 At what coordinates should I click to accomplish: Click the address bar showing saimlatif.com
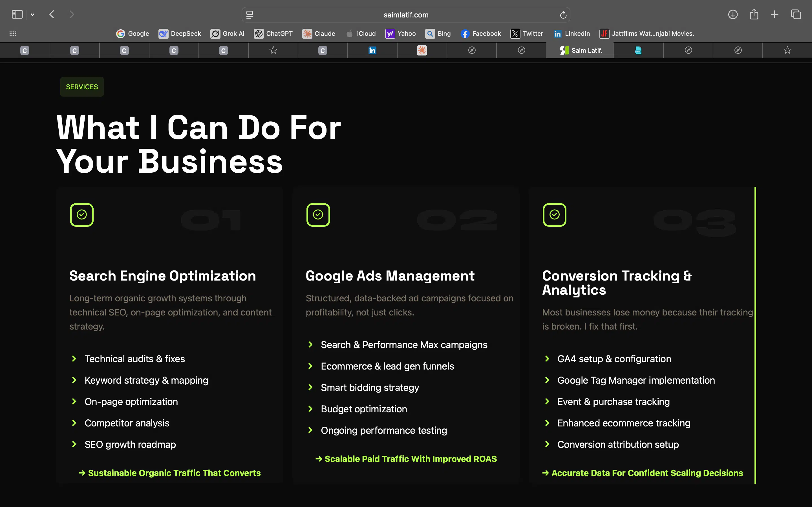(406, 14)
